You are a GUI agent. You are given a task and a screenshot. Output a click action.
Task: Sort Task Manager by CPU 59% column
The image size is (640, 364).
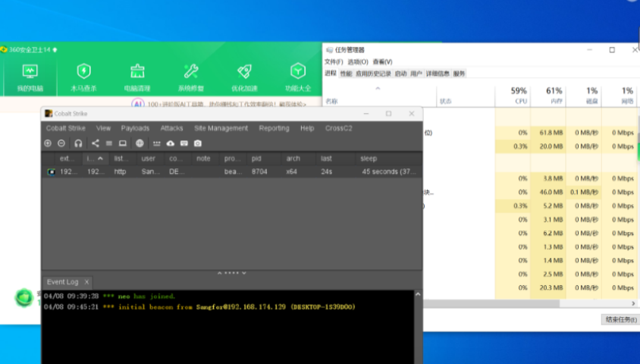(513, 95)
